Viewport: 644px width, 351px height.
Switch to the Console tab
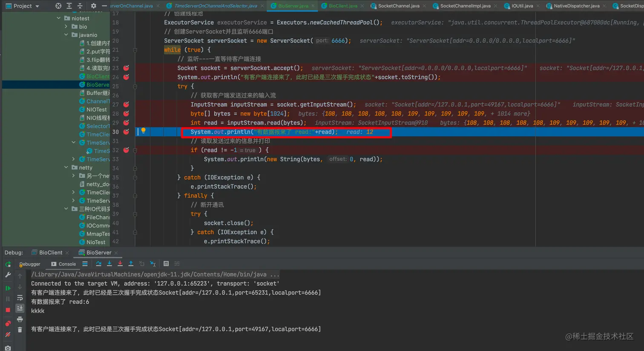coord(63,264)
